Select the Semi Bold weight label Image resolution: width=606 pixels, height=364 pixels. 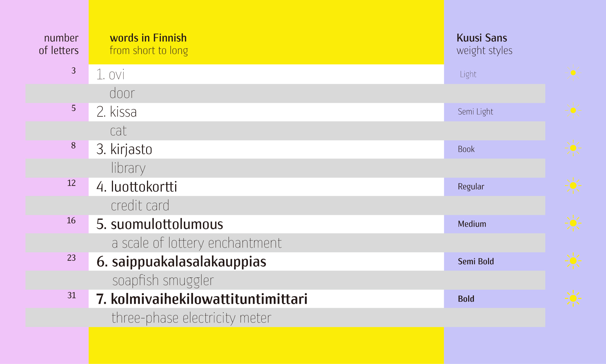pos(476,261)
